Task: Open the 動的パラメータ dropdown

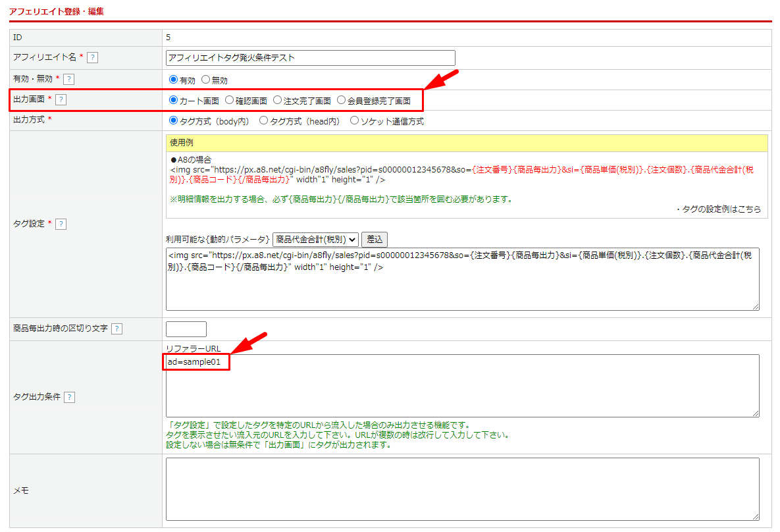Action: pyautogui.click(x=315, y=239)
